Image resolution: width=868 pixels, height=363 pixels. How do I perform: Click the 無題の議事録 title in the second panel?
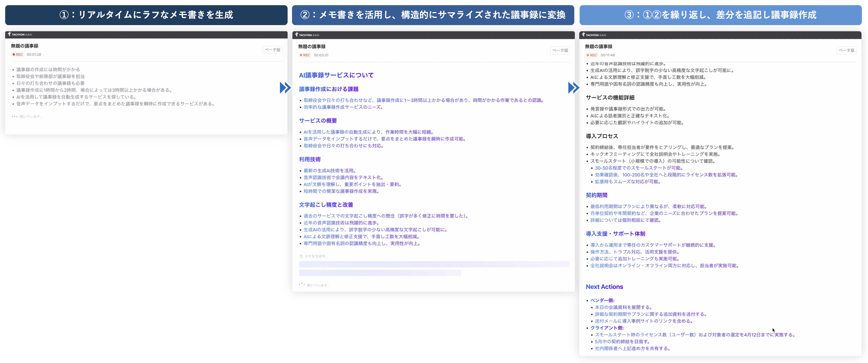(312, 47)
